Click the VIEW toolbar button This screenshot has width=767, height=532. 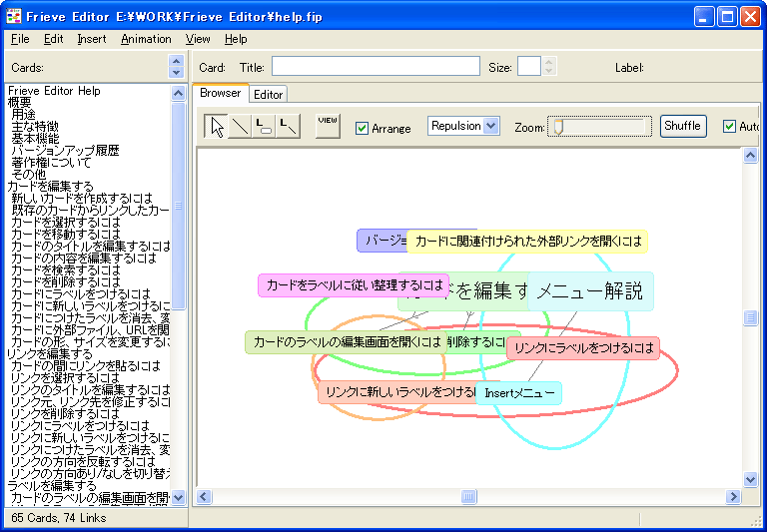pyautogui.click(x=328, y=127)
